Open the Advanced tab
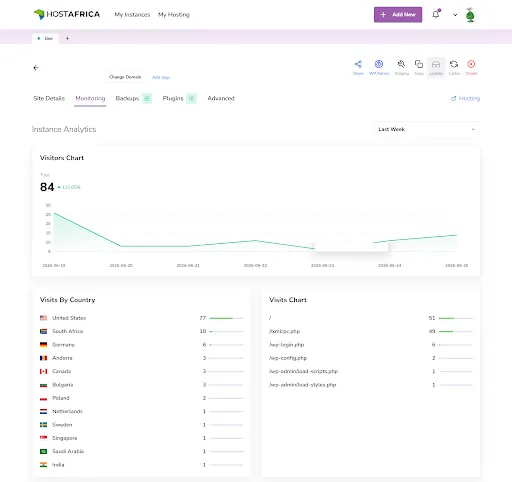The height and width of the screenshot is (482, 512). (x=221, y=98)
